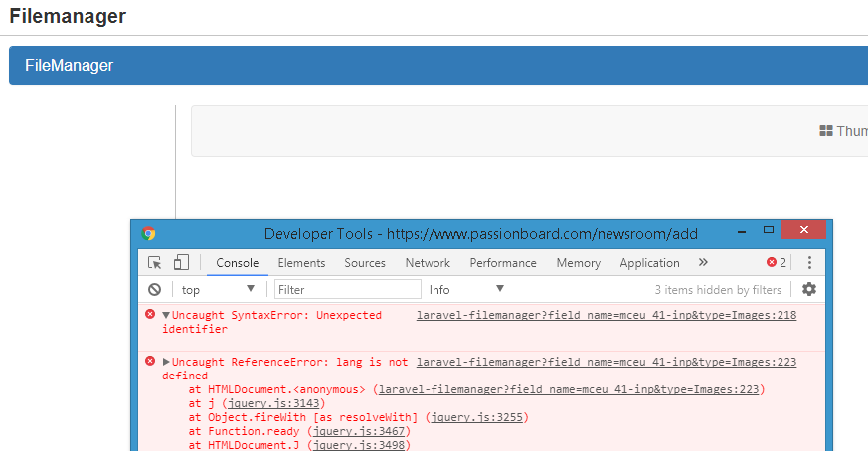Switch to the Console tab
The image size is (868, 451).
(x=238, y=263)
